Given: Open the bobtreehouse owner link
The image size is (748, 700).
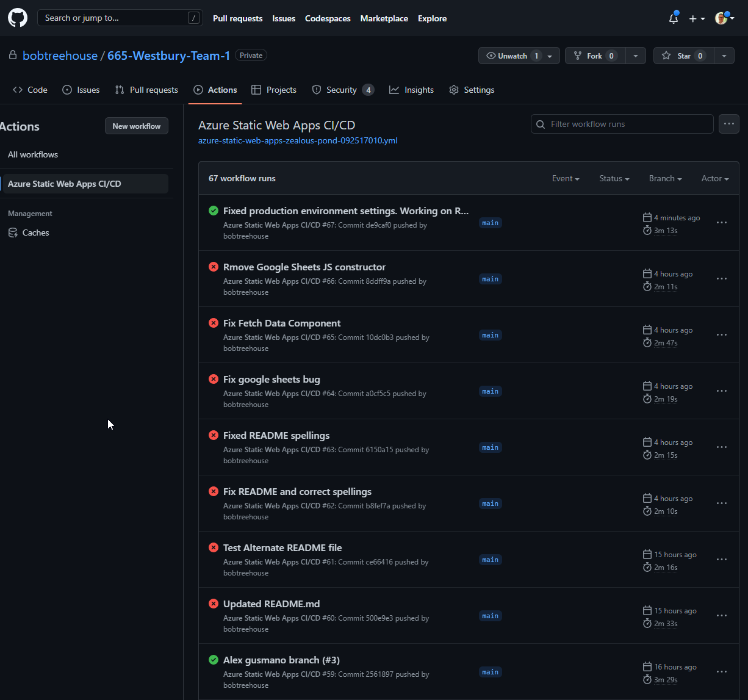Looking at the screenshot, I should click(60, 56).
